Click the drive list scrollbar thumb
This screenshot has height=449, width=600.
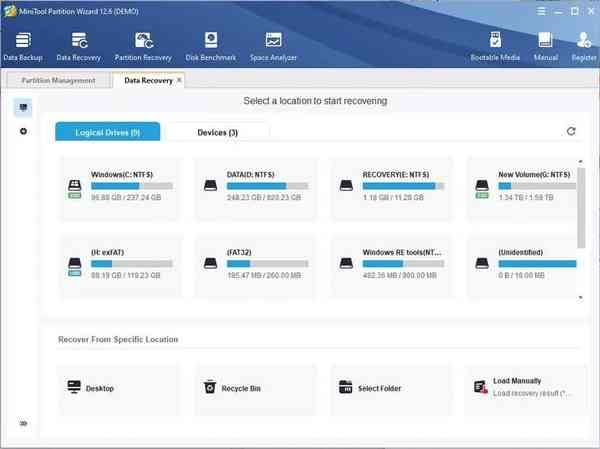click(581, 208)
